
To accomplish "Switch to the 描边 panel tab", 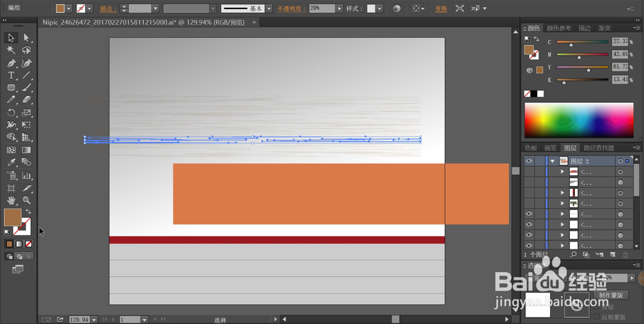I will coord(585,28).
